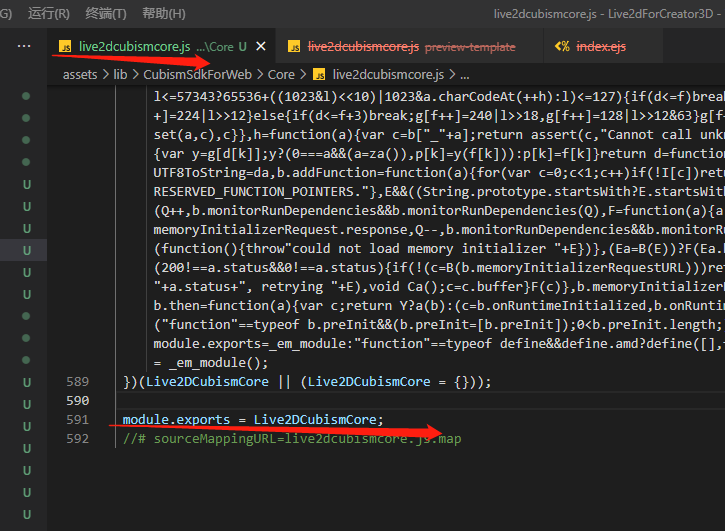Click the sourceMappingURL comment line
Screen dimensions: 725x531
[x=292, y=438]
